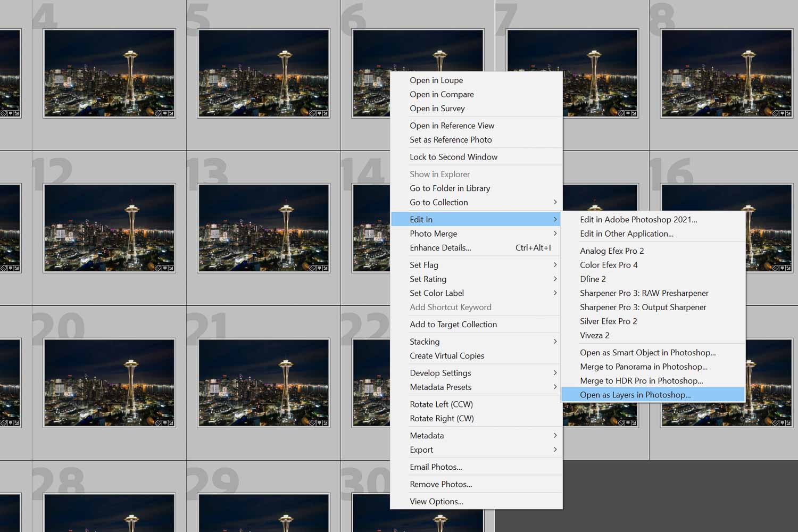Click the GPS location badge on thumbnail 4
The width and height of the screenshot is (798, 532).
click(165, 113)
